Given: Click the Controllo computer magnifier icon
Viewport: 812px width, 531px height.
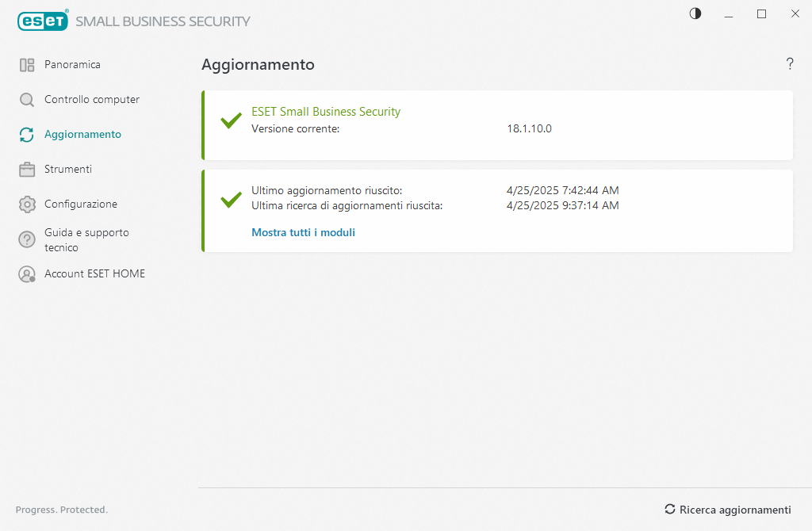Looking at the screenshot, I should [27, 100].
